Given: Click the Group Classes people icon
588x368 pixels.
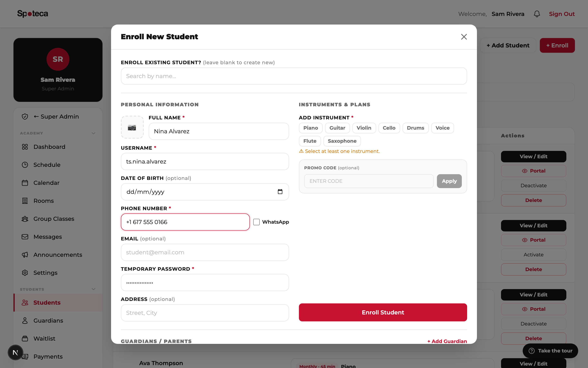Looking at the screenshot, I should (25, 219).
